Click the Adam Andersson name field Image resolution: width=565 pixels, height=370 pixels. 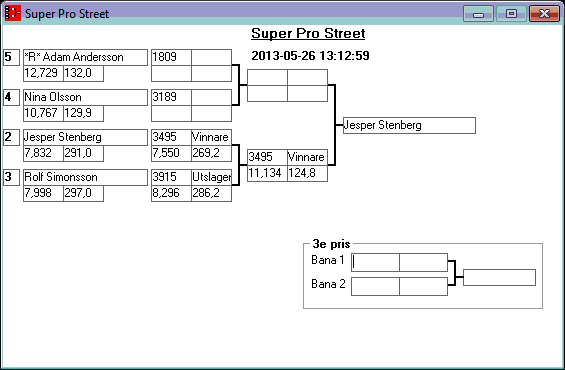[85, 57]
